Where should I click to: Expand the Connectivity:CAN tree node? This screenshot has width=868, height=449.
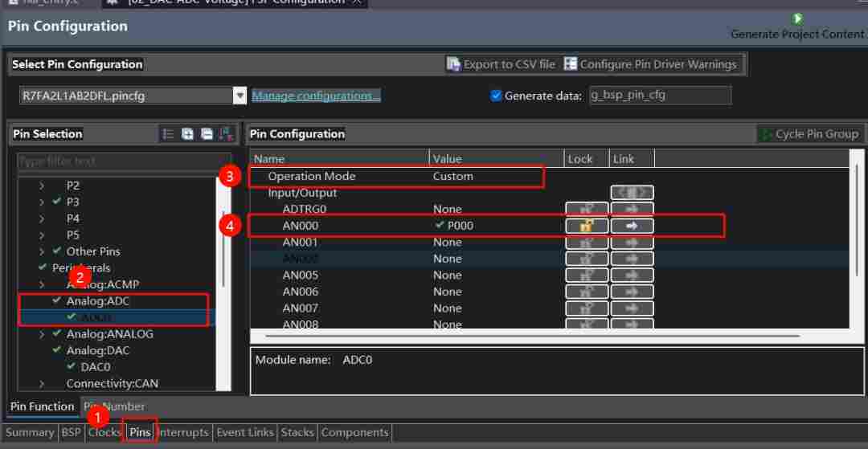[42, 384]
